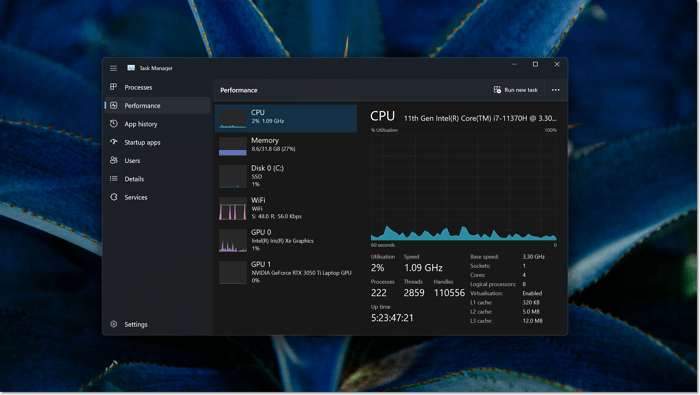700x395 pixels.
Task: Click the 222 processes count
Action: point(379,293)
